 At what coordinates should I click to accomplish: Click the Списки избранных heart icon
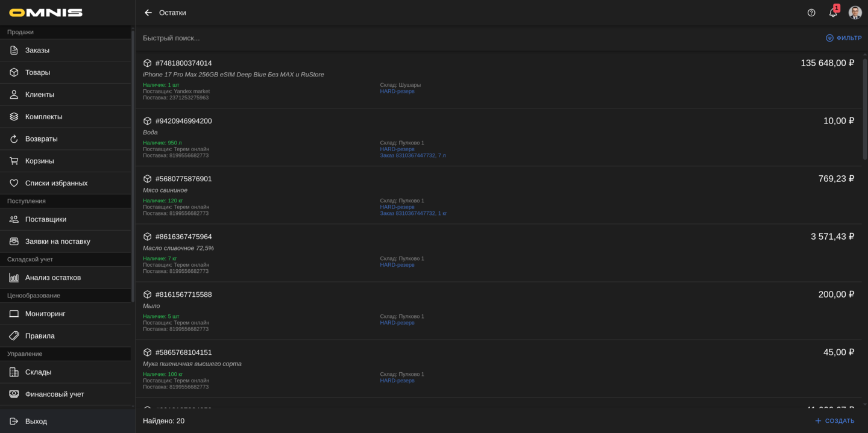14,183
